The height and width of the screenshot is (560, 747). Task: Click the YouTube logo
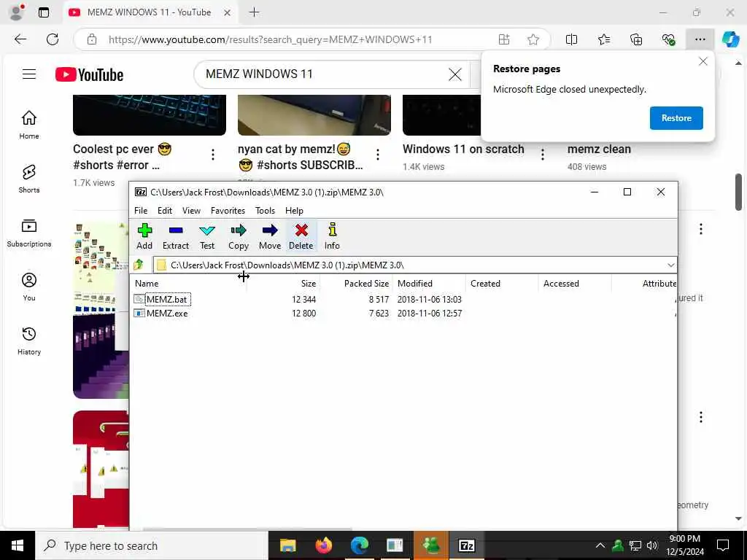click(89, 75)
